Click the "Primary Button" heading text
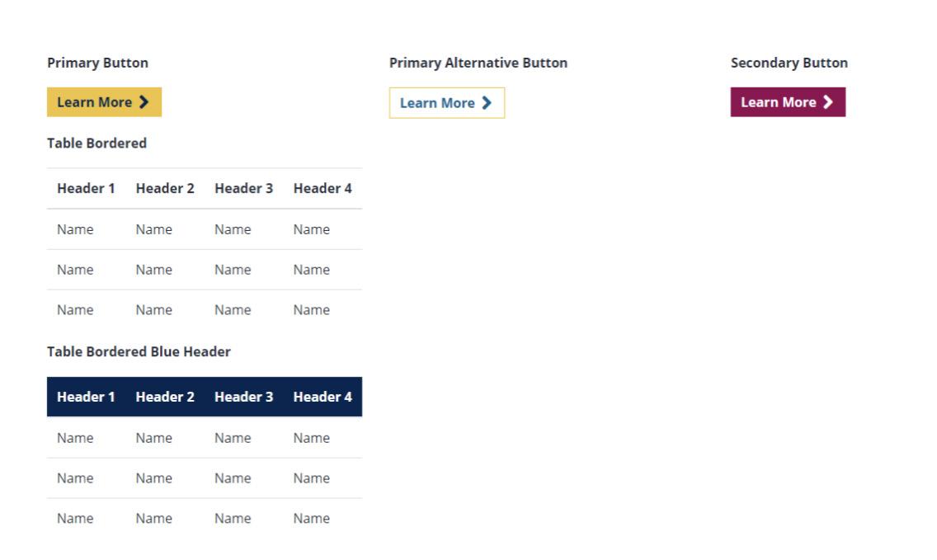Screen dimensions: 937x560 tap(97, 63)
